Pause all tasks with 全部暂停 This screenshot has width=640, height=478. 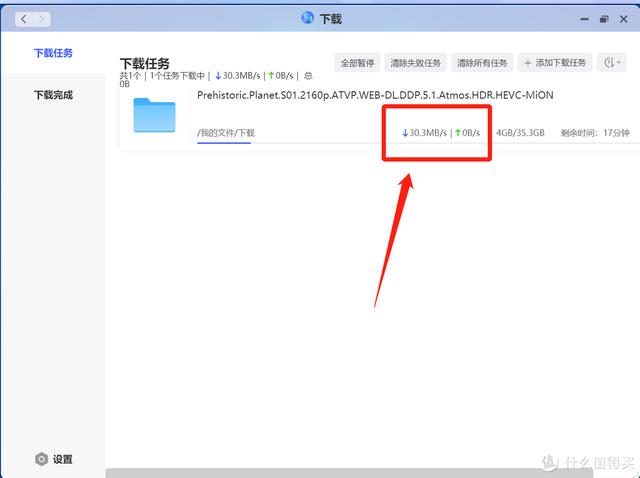(x=358, y=63)
